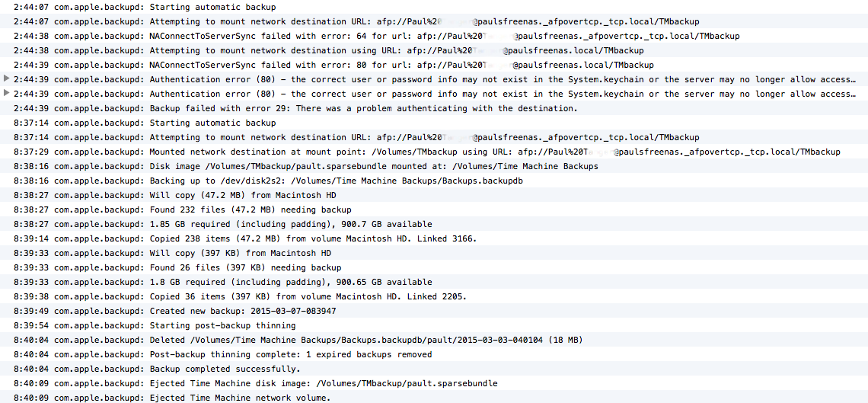Select the Backup completed successfully line
Image resolution: width=868 pixels, height=403 pixels.
[x=434, y=369]
